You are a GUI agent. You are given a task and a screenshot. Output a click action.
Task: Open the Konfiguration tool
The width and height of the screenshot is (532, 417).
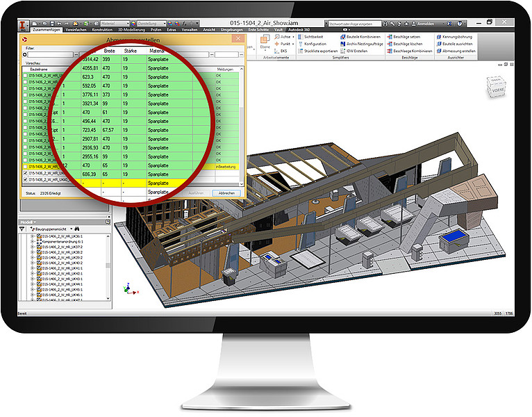tap(312, 44)
